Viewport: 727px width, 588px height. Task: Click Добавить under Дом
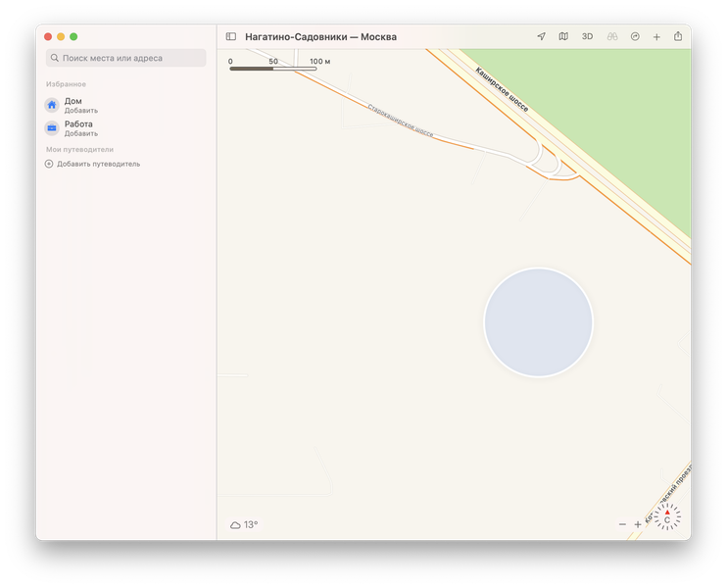(81, 111)
